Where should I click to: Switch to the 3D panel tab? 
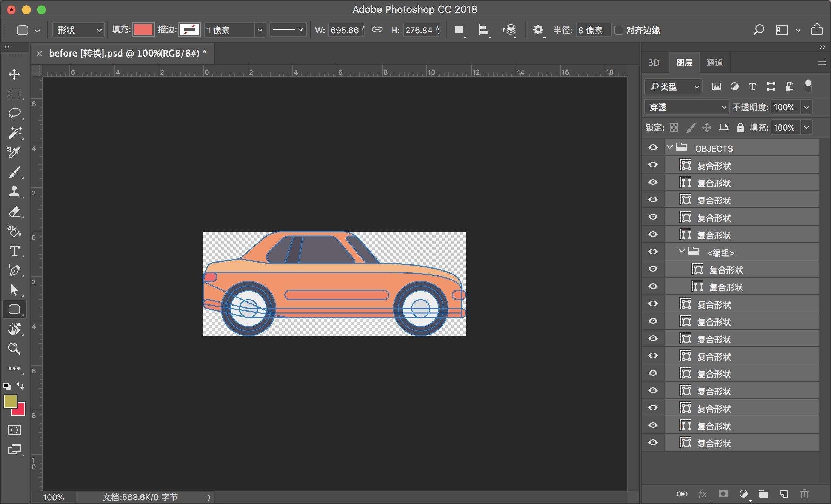pos(654,63)
